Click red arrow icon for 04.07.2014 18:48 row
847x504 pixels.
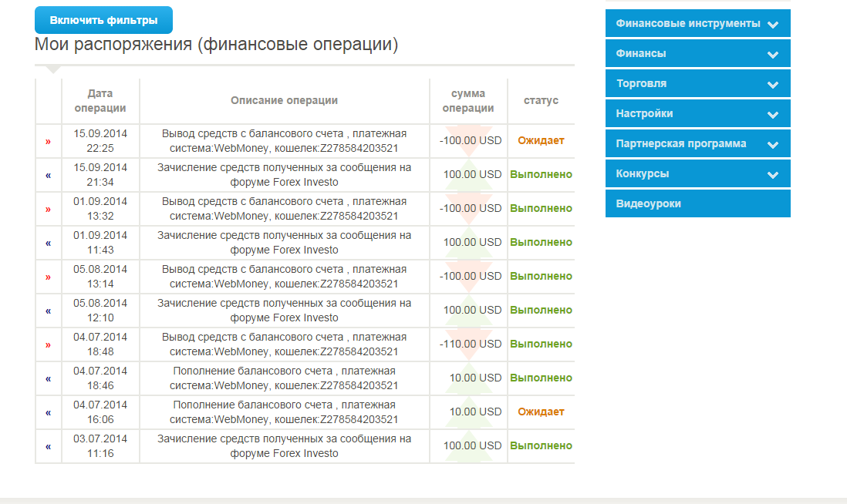48,344
